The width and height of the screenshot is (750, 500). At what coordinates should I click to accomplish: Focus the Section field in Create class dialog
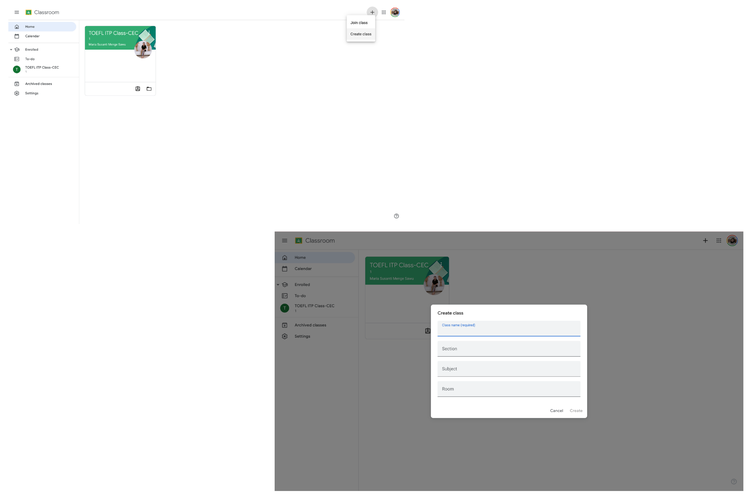point(508,349)
